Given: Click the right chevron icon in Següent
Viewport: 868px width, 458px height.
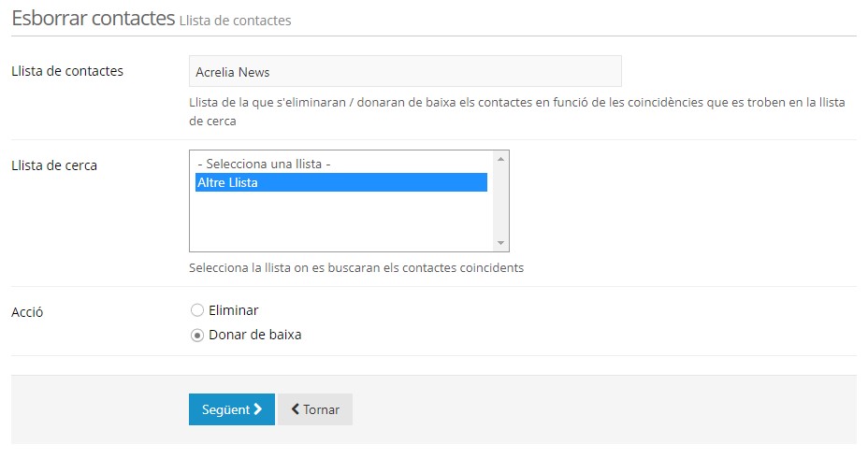Looking at the screenshot, I should [258, 409].
